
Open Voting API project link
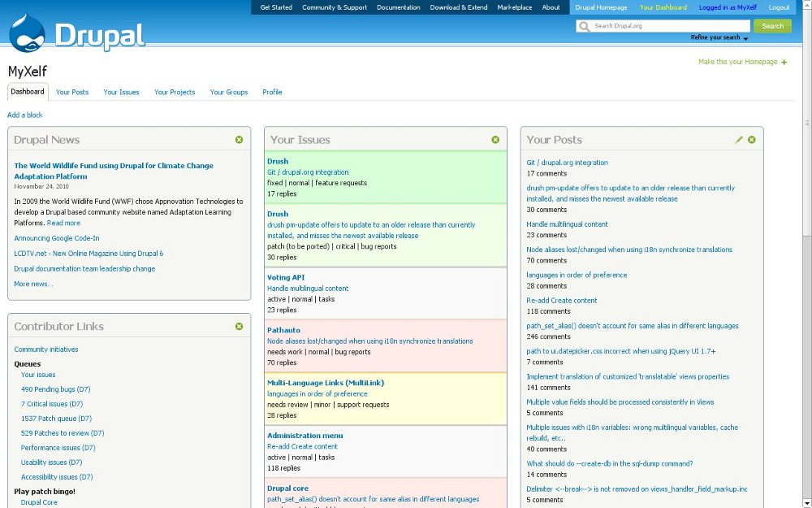point(286,277)
